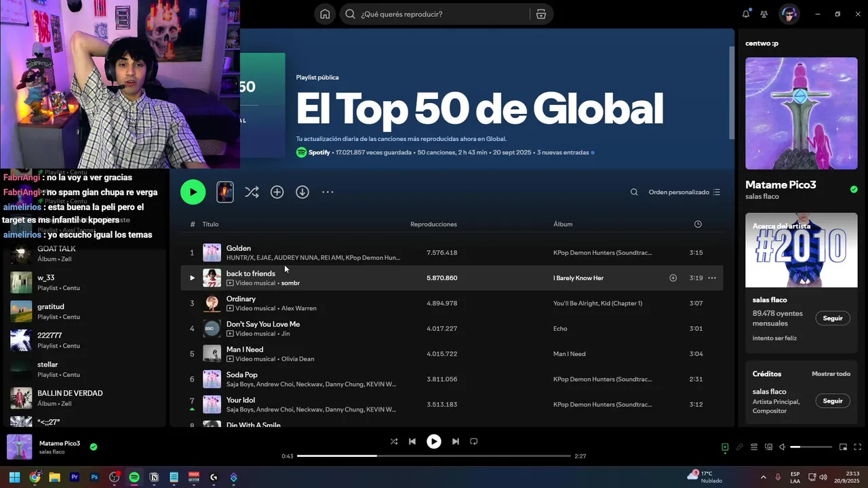Follow salas flaco in 'Acerca del artista' card
Image resolution: width=868 pixels, height=488 pixels.
[x=833, y=319]
